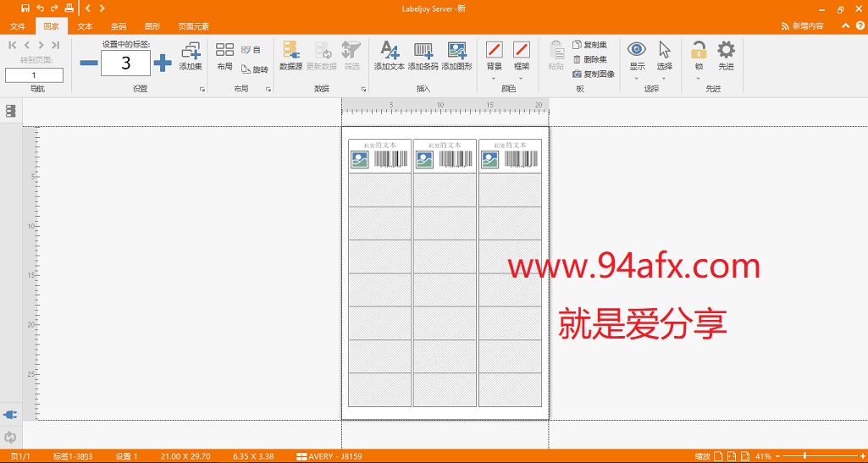868x463 pixels.
Task: Switch to the 条码 ribbon tab
Action: (119, 26)
